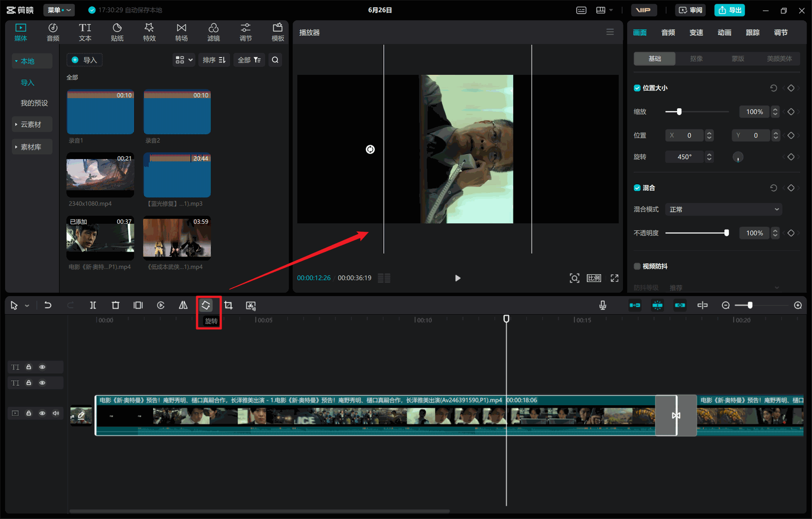Click the search magnifier in media panel

click(x=275, y=60)
